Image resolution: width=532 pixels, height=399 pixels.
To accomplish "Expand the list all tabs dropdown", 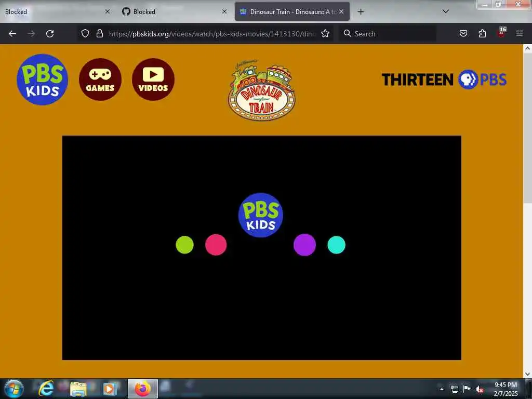I will (x=446, y=11).
